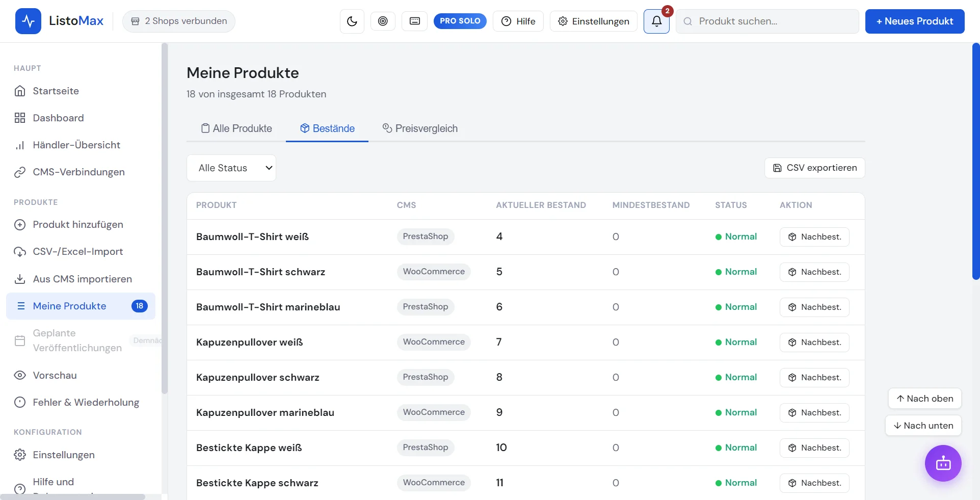Click the Nach oben button

click(925, 399)
